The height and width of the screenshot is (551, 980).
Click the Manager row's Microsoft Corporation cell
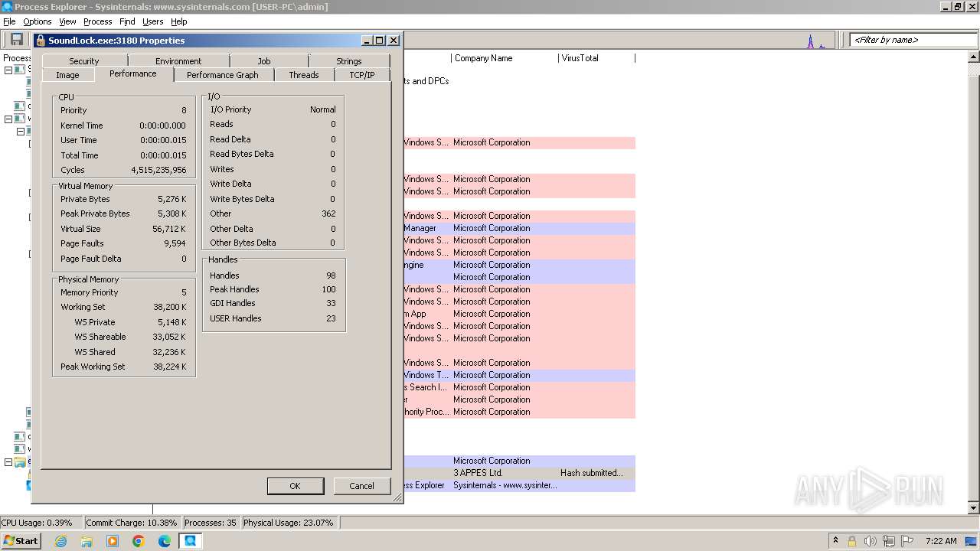[x=492, y=228]
